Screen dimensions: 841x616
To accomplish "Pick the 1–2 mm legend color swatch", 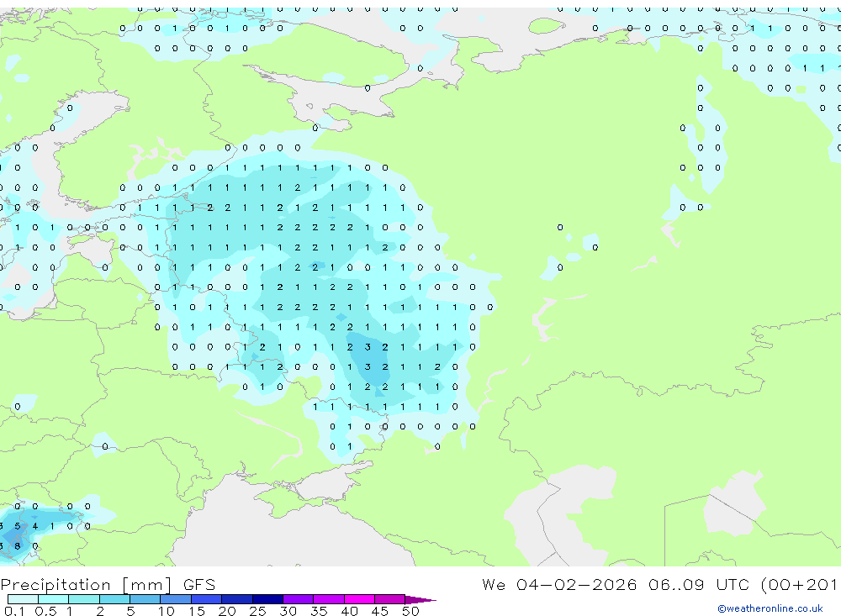I will point(83,599).
